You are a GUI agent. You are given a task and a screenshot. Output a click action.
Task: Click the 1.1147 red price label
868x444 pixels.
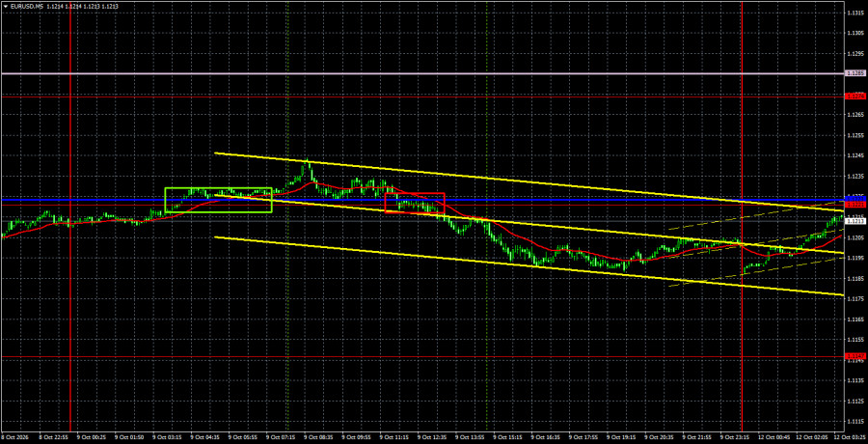[x=855, y=355]
